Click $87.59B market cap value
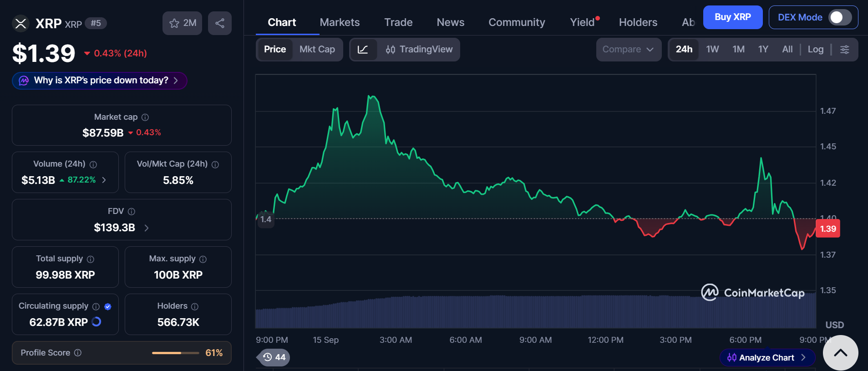Viewport: 868px width, 371px height. click(103, 133)
